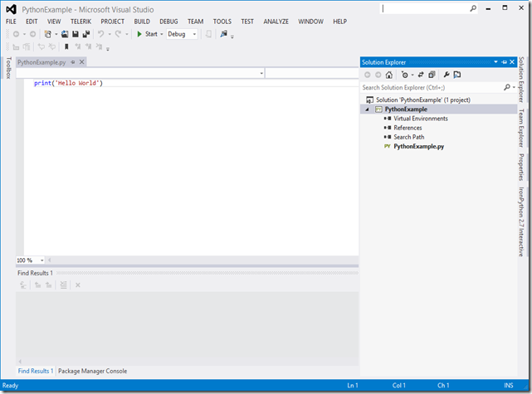Open the Undo history dropdown arrow

click(x=110, y=34)
